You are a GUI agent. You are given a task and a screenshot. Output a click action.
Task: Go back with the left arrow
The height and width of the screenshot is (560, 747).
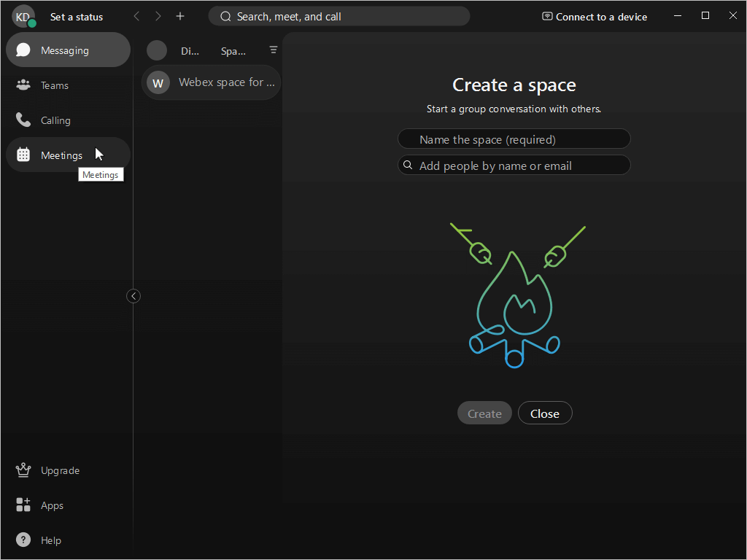(136, 16)
